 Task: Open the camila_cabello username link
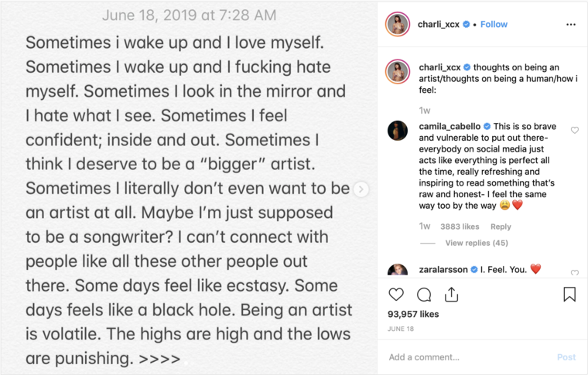pos(450,126)
